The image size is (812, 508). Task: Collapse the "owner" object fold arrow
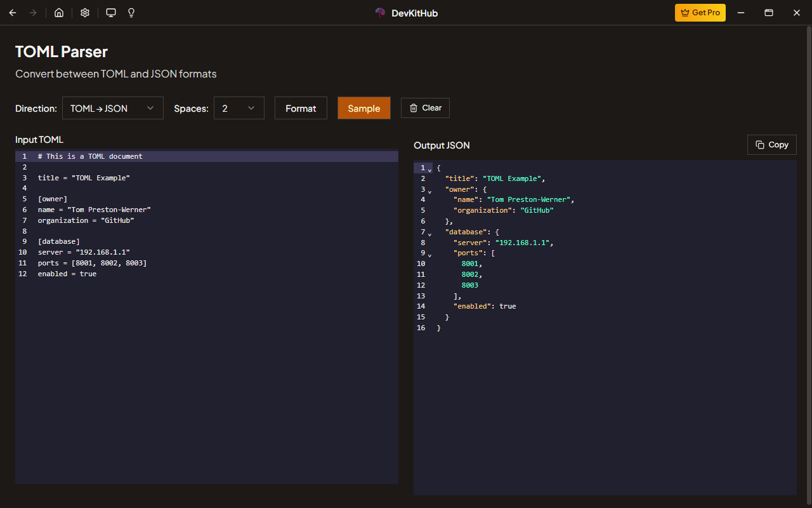(429, 191)
